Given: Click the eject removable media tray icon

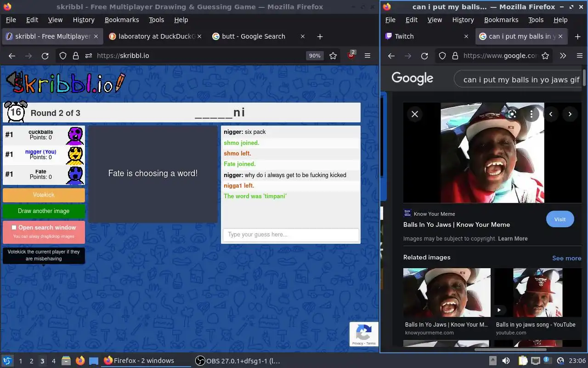Looking at the screenshot, I should point(492,361).
